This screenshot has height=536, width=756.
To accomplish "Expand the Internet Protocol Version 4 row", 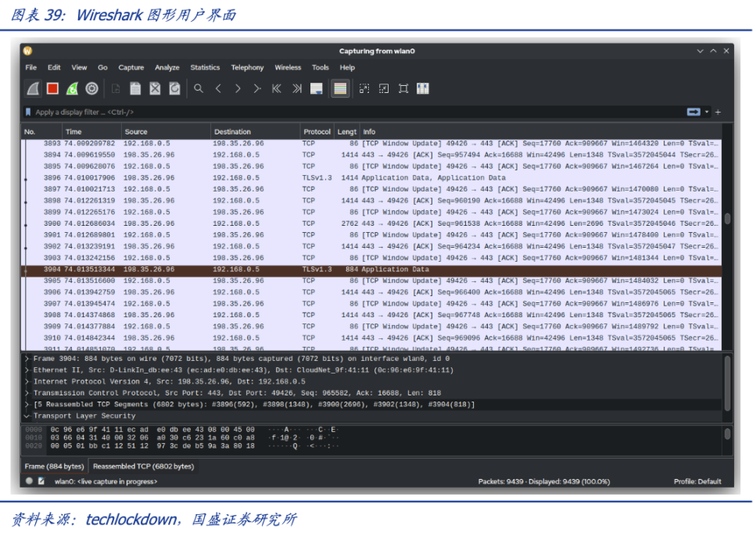I will 27,382.
